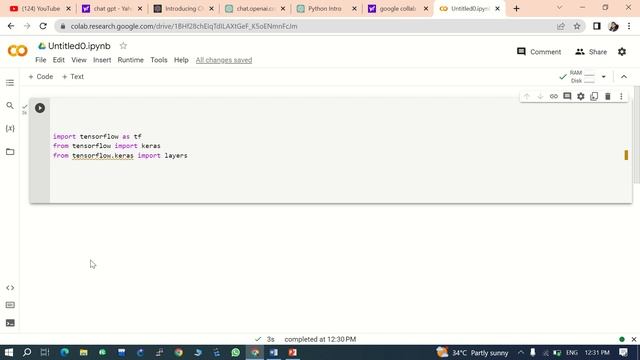Open Windows Start menu
Screen dimensions: 640x360
click(x=9, y=352)
